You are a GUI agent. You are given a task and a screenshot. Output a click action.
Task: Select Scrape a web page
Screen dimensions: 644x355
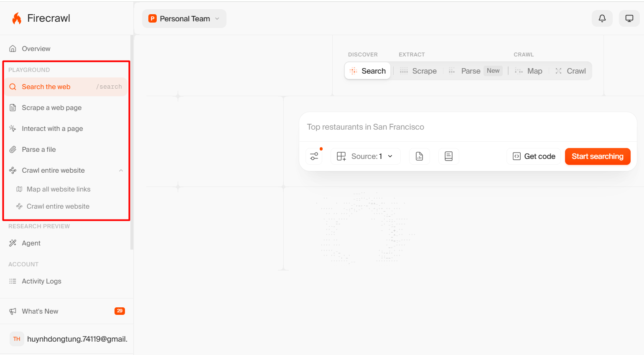point(67,107)
